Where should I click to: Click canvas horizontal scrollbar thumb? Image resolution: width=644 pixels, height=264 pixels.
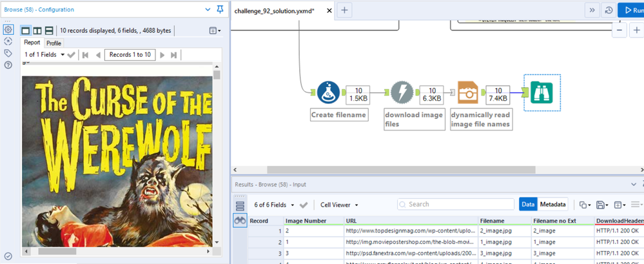point(401,169)
